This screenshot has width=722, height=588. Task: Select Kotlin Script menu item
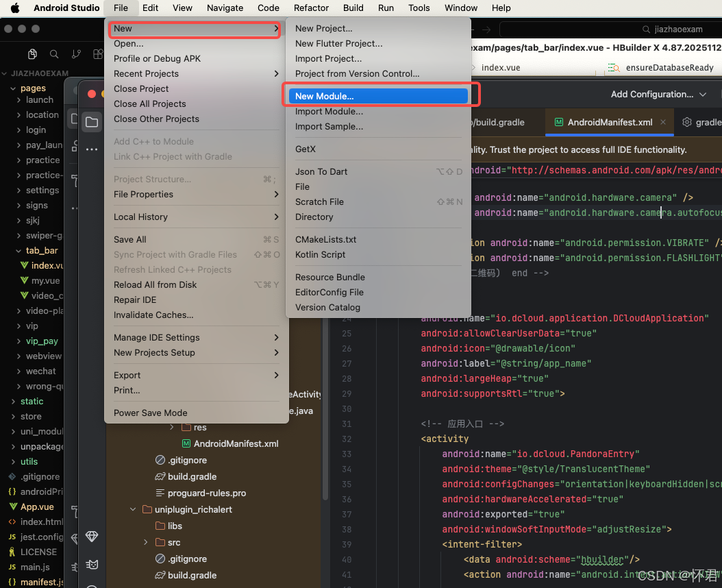coord(378,255)
